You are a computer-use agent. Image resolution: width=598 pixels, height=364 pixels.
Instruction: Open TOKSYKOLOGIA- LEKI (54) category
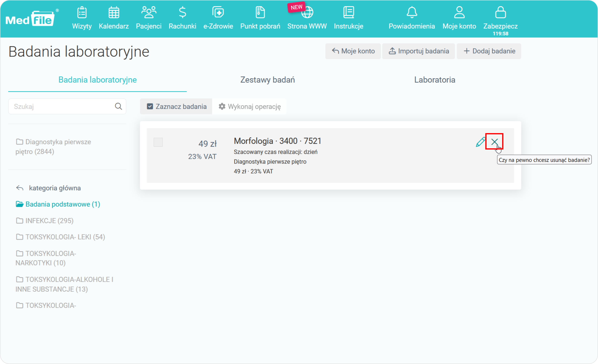tap(60, 237)
